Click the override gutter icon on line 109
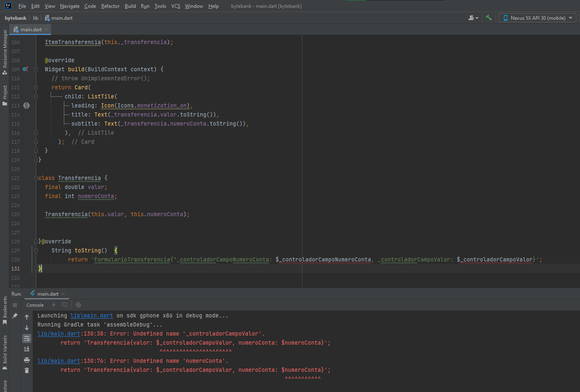This screenshot has width=580, height=392. coord(26,69)
